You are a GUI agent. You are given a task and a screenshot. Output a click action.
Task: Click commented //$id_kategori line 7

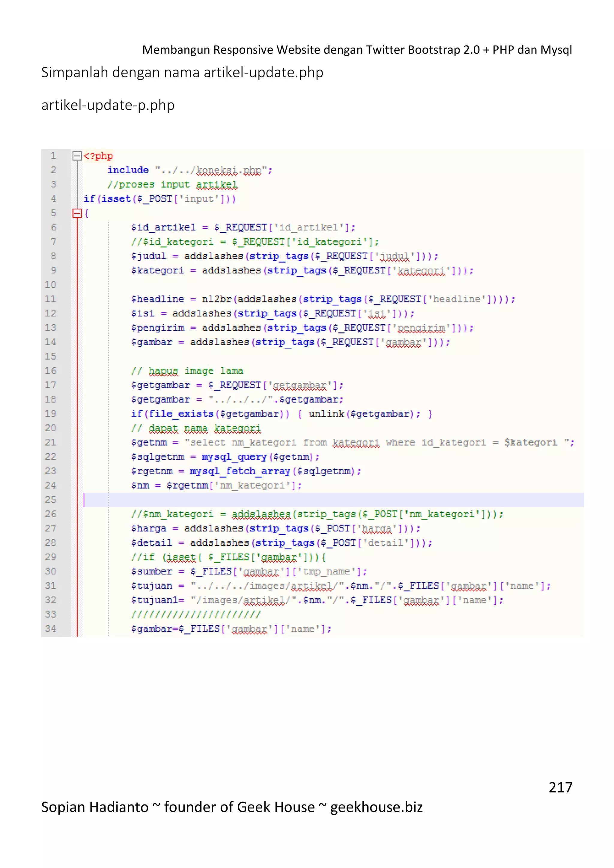[255, 242]
